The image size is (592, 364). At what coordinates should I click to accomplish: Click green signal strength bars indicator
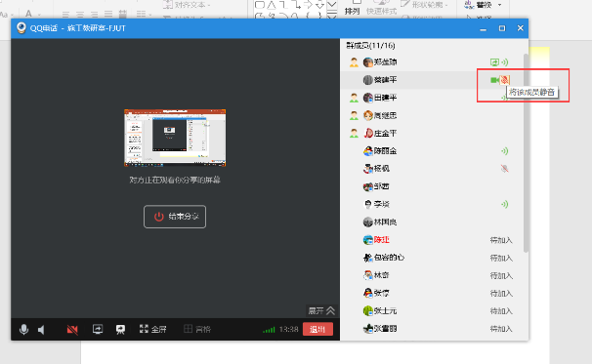[269, 330]
